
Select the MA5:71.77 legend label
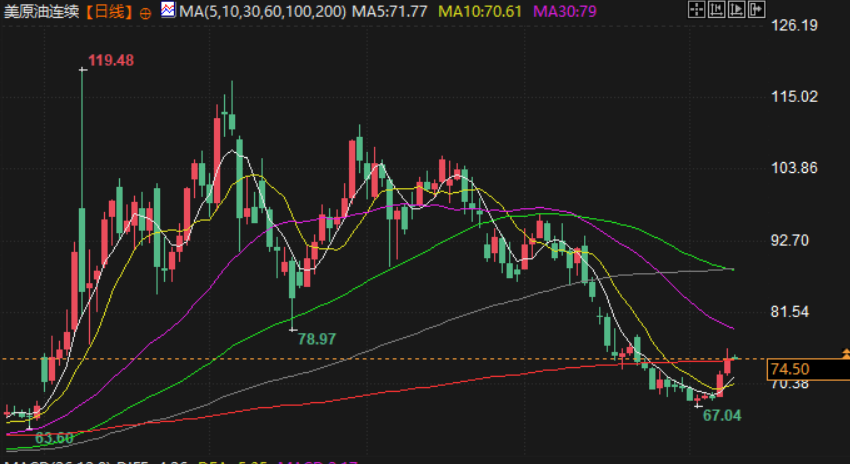(389, 11)
